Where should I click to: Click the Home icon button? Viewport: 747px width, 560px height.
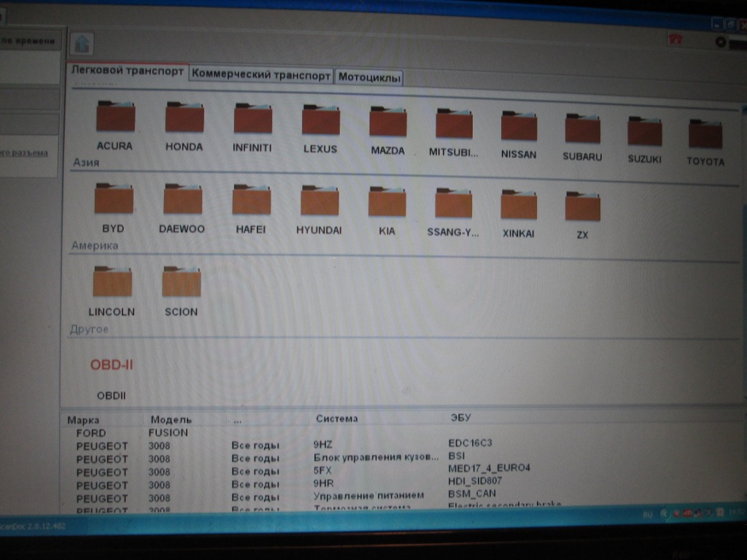[x=82, y=44]
